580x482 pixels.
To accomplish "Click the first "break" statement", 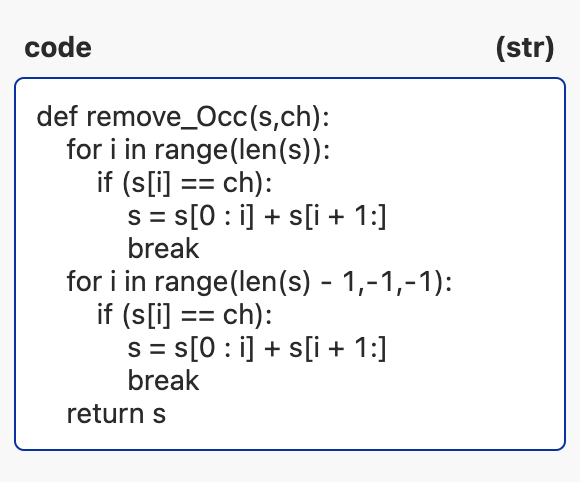I will point(163,249).
